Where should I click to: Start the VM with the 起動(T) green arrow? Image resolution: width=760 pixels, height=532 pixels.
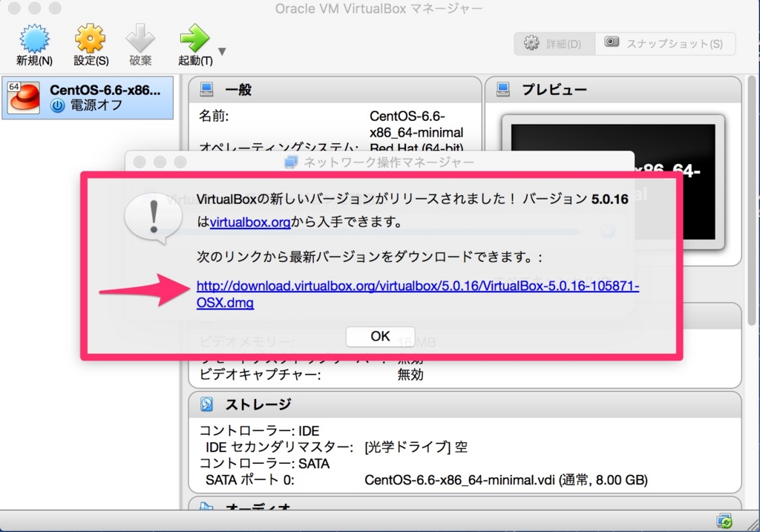click(x=194, y=39)
